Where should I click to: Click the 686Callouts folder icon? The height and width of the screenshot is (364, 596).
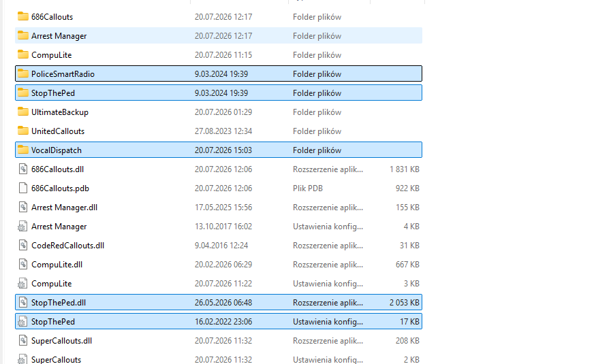point(22,16)
